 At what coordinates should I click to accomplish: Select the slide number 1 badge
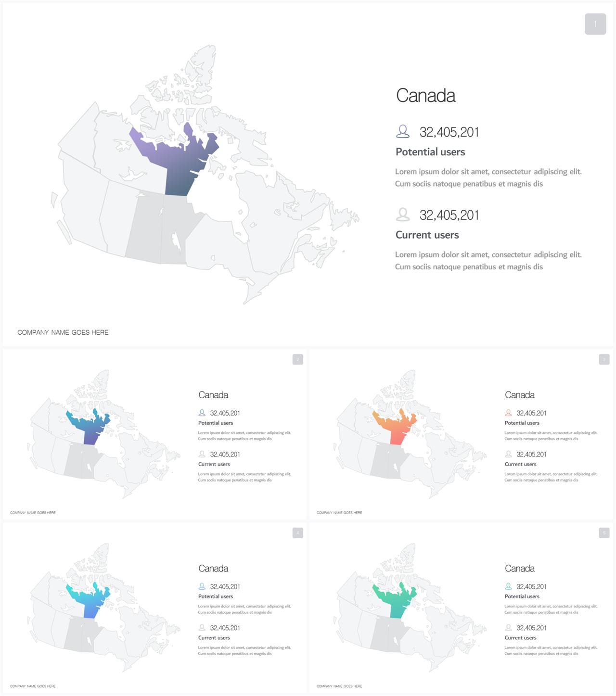coord(595,24)
